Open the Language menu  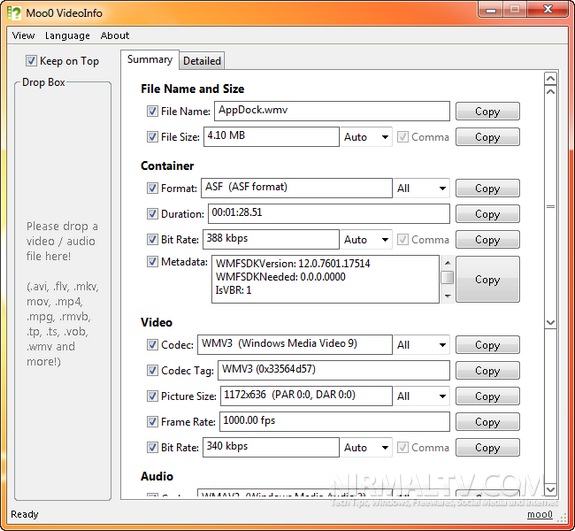tap(67, 36)
